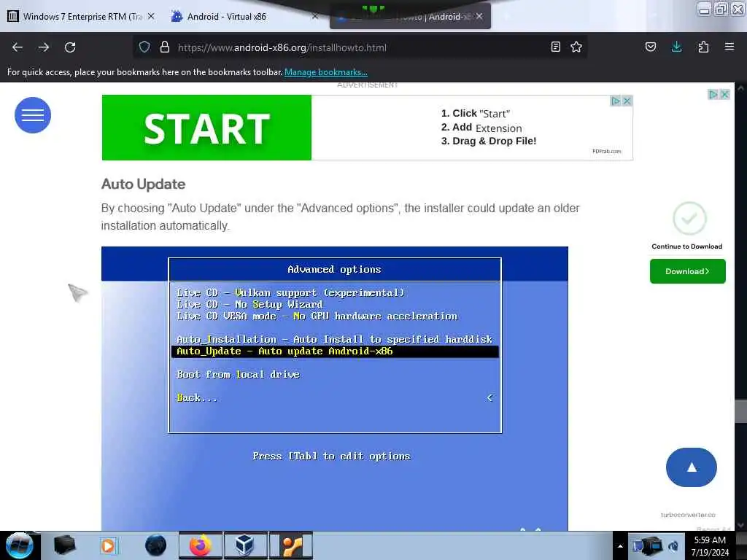Reload the page with the refresh icon
The width and height of the screenshot is (747, 560).
pyautogui.click(x=70, y=47)
